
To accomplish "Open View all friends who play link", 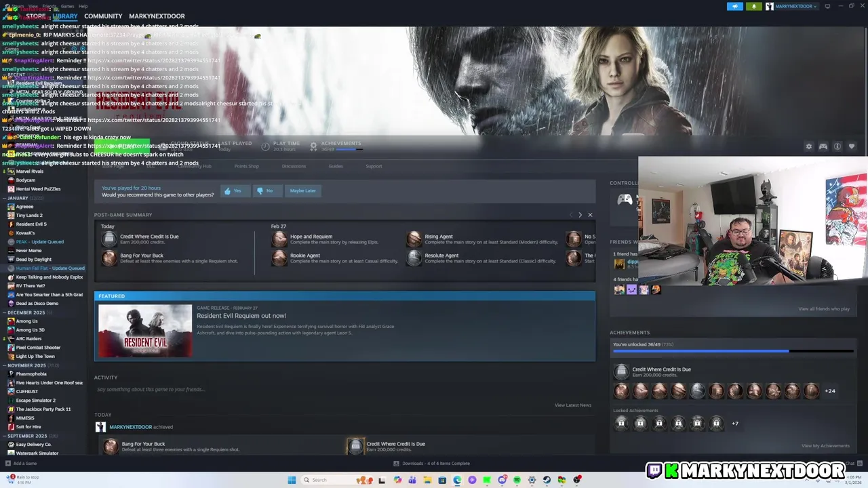I will [x=824, y=309].
